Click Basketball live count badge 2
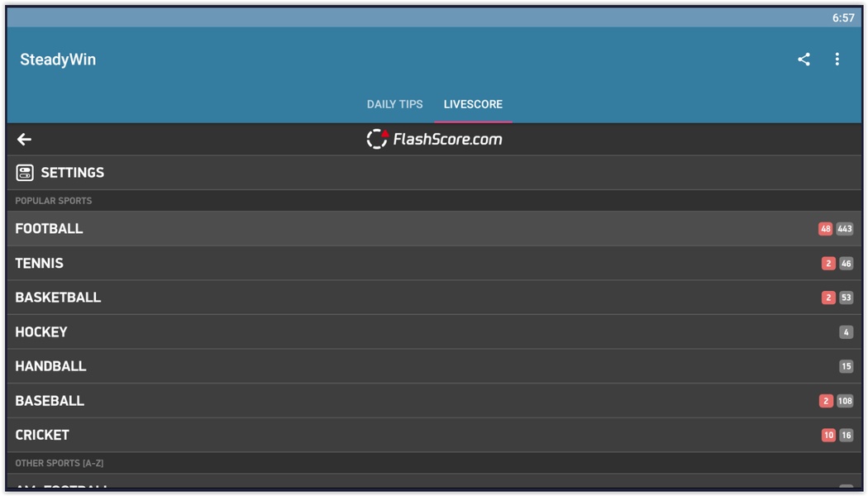Viewport: 868px width, 496px height. [828, 298]
